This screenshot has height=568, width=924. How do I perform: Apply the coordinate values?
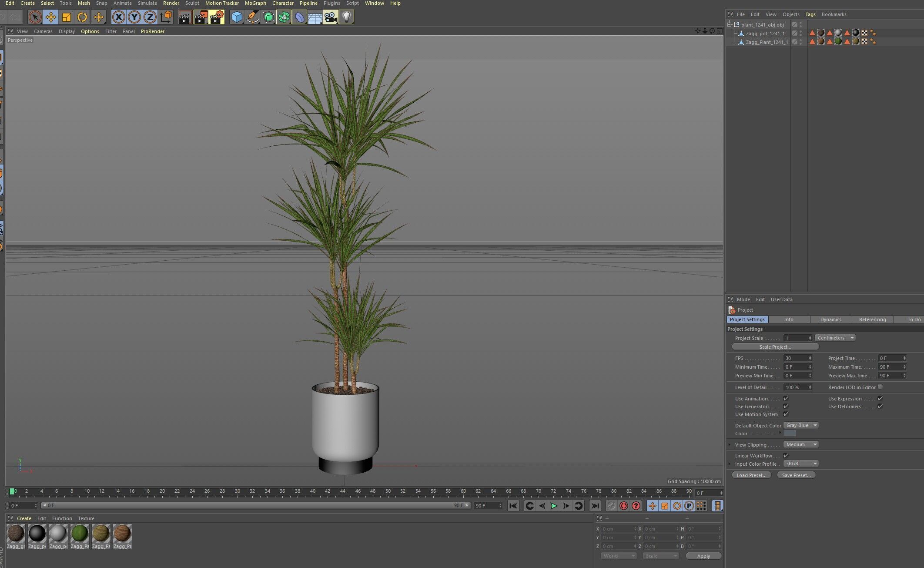[703, 556]
